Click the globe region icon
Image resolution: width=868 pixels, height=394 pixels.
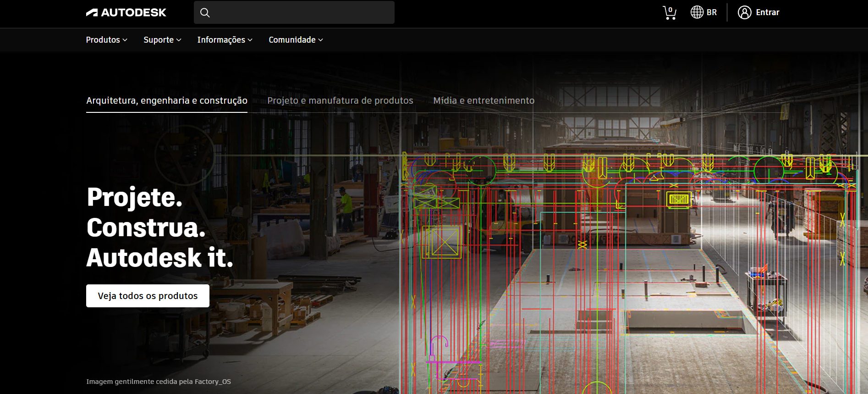click(x=697, y=12)
